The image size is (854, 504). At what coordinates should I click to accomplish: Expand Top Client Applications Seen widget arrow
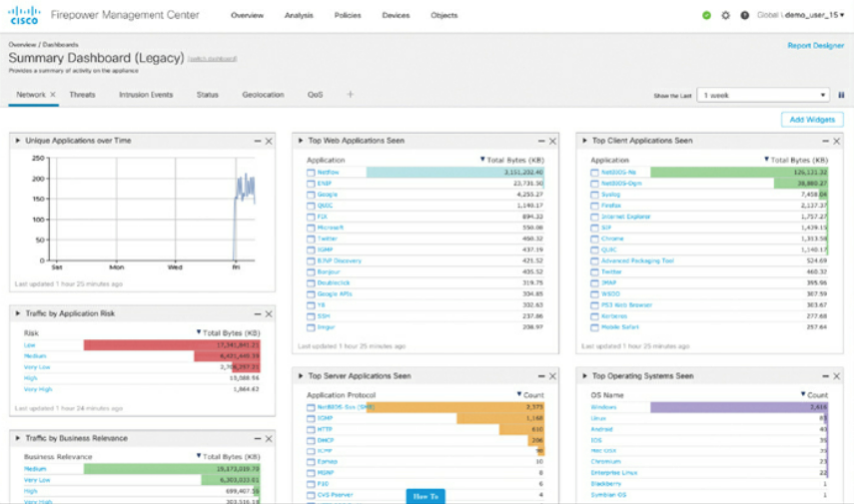585,141
